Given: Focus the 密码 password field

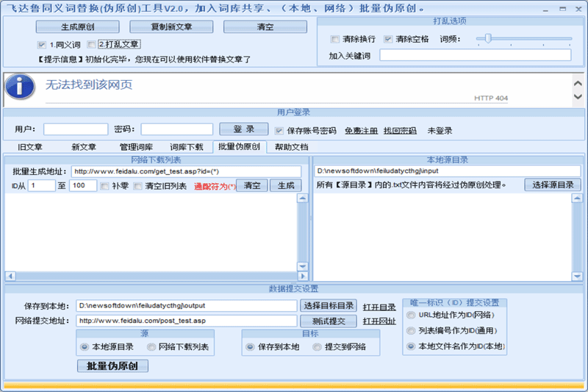Looking at the screenshot, I should pos(177,129).
